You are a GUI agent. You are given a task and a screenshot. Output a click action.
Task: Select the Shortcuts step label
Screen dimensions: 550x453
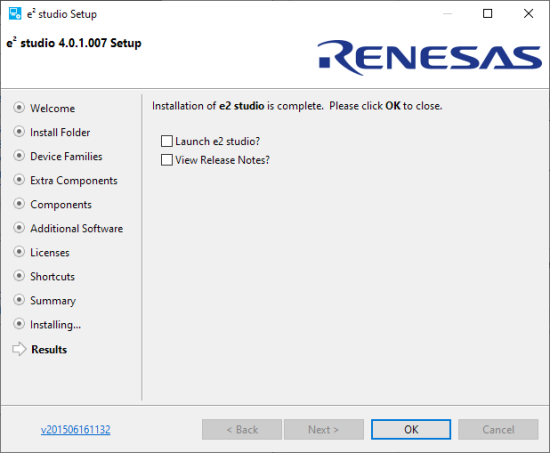(52, 277)
